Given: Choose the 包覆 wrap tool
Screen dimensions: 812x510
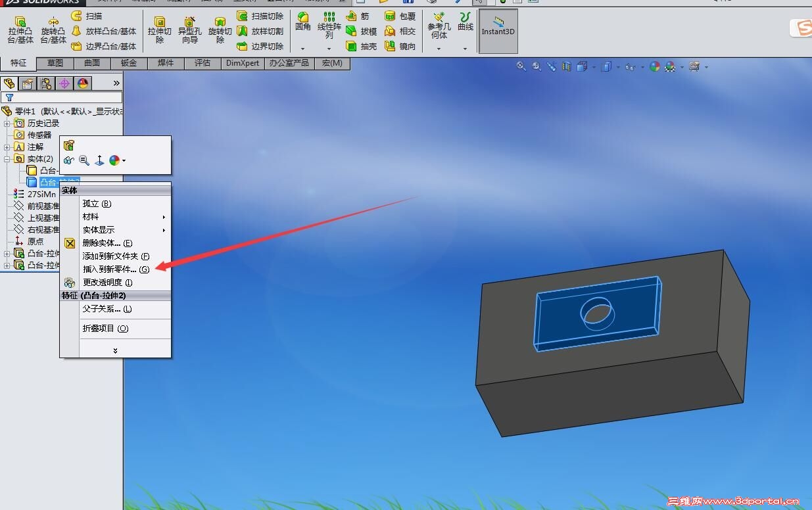Looking at the screenshot, I should 400,16.
